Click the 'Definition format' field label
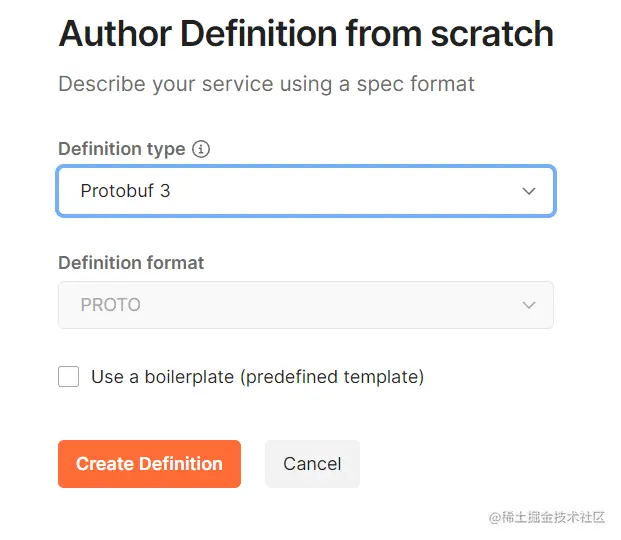The width and height of the screenshot is (621, 540). (x=131, y=263)
